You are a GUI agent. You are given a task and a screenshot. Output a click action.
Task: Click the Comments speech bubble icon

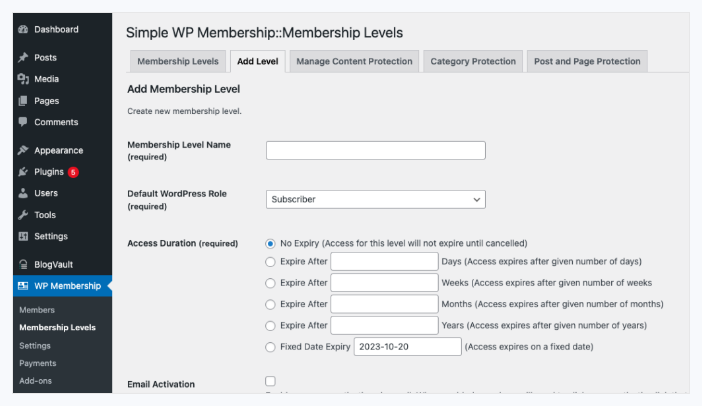[x=23, y=122]
